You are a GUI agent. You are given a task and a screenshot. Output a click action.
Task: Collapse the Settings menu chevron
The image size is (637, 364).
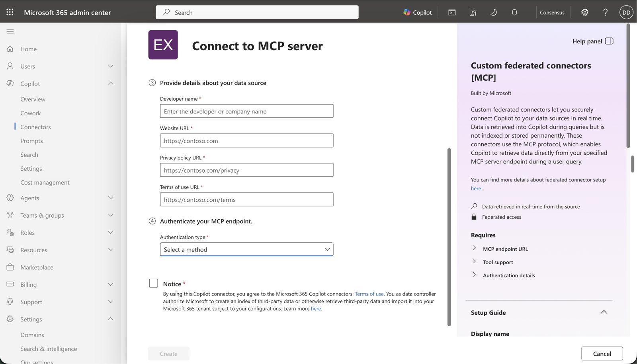(111, 319)
